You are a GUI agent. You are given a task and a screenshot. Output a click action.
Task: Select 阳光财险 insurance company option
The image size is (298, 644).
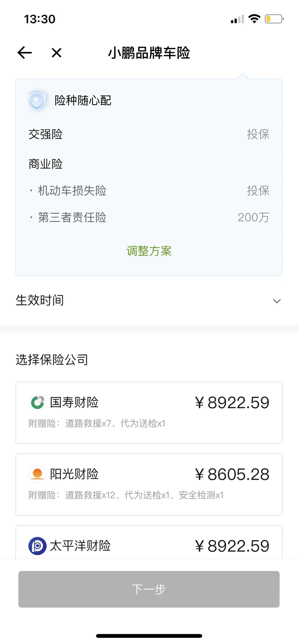(x=149, y=484)
